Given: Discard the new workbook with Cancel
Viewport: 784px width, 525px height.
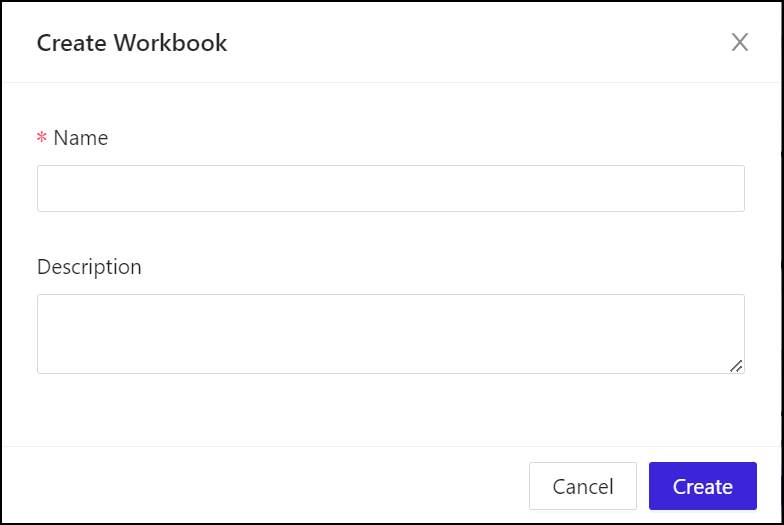Looking at the screenshot, I should (582, 487).
